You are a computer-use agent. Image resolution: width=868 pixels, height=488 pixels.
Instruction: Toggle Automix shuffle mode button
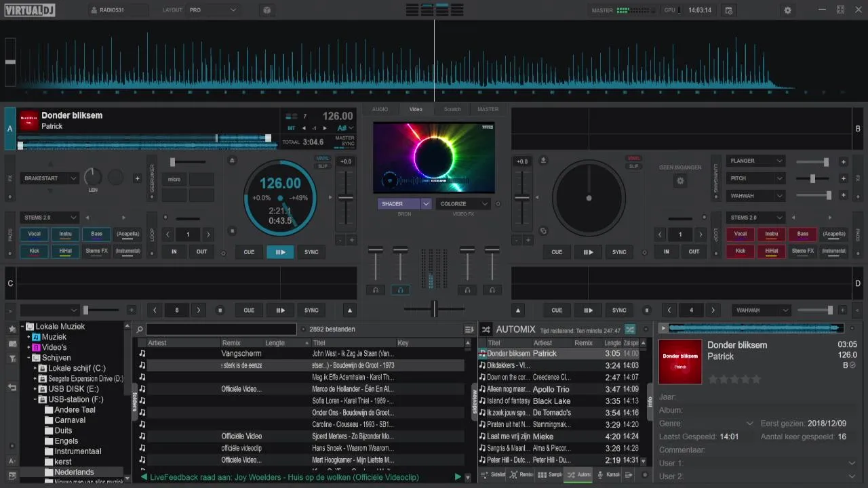(630, 329)
